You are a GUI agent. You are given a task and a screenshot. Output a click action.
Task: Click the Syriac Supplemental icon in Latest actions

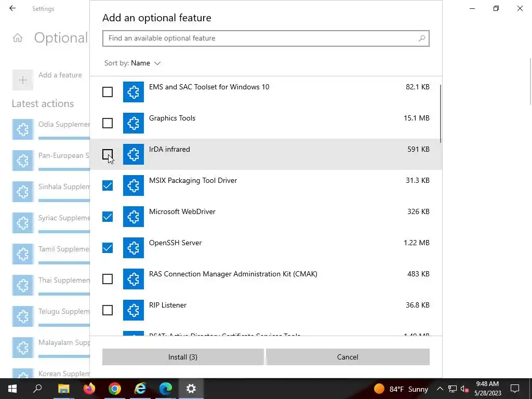pyautogui.click(x=23, y=223)
